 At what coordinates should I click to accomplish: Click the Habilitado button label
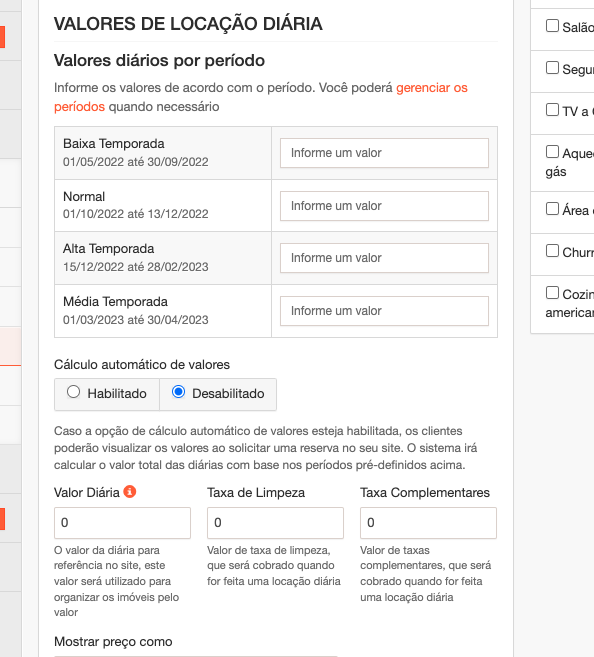tap(117, 394)
